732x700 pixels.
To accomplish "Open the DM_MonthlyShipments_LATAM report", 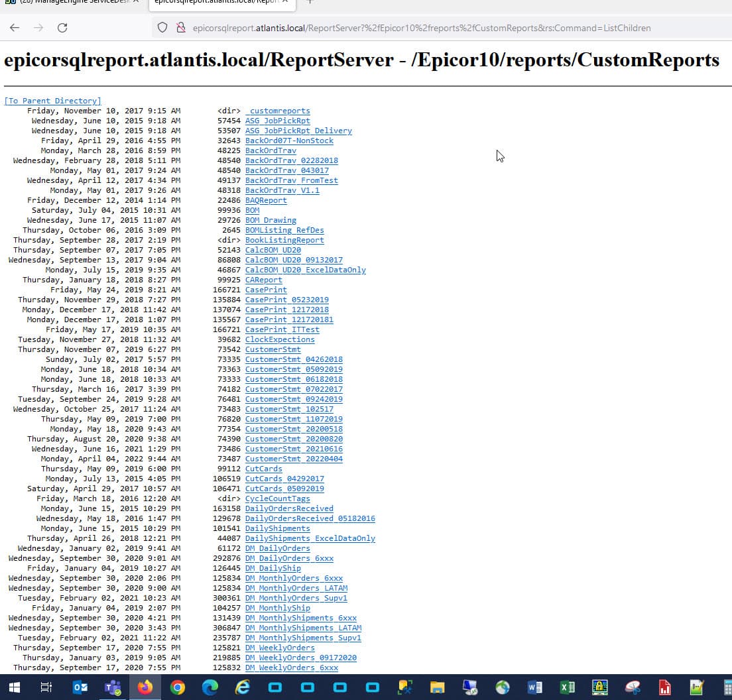I will (x=304, y=628).
